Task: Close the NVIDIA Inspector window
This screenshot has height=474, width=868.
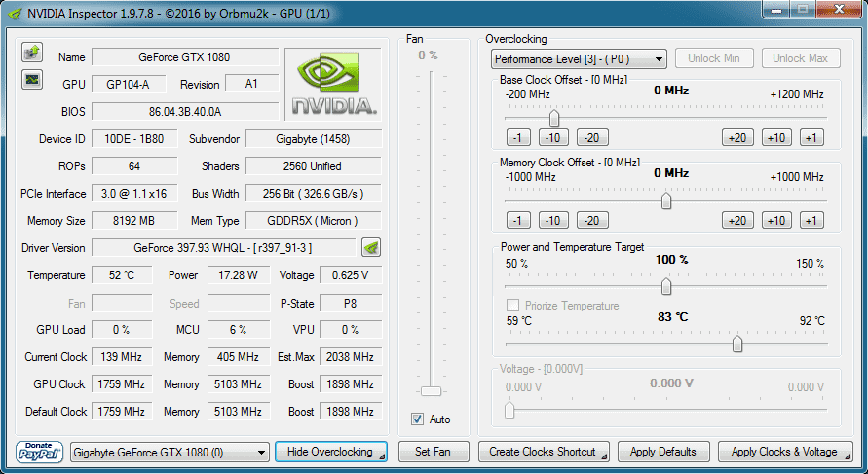Action: 839,10
